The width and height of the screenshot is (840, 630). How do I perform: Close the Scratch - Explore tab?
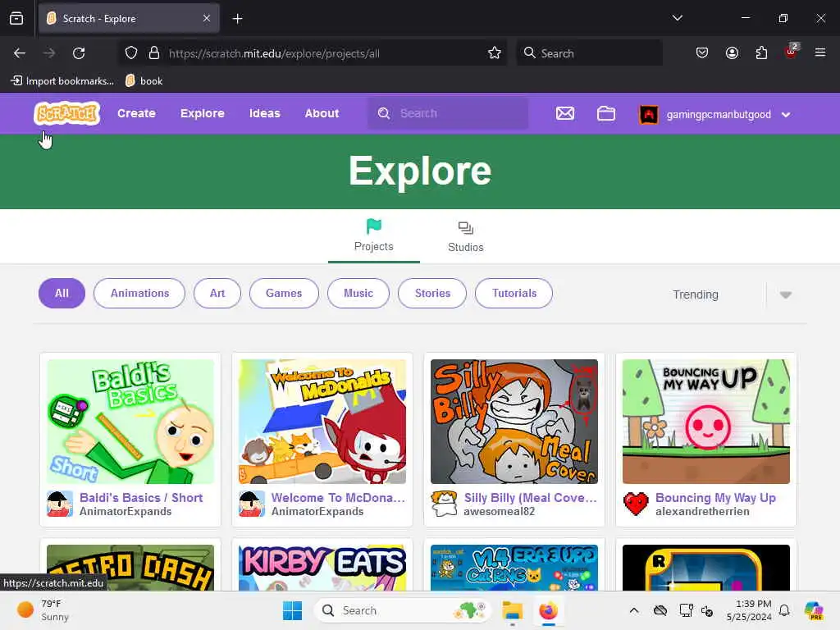pos(207,18)
